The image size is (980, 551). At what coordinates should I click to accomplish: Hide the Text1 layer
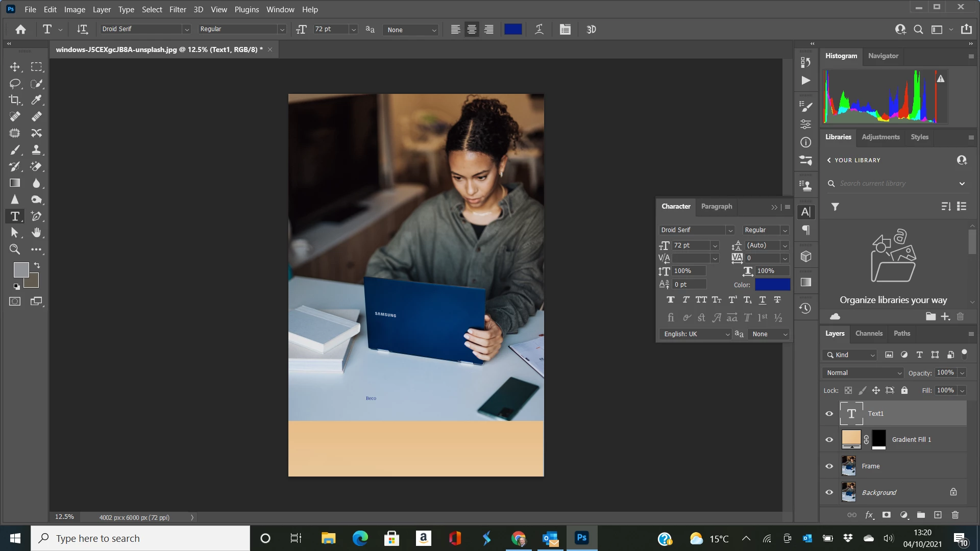pyautogui.click(x=829, y=414)
